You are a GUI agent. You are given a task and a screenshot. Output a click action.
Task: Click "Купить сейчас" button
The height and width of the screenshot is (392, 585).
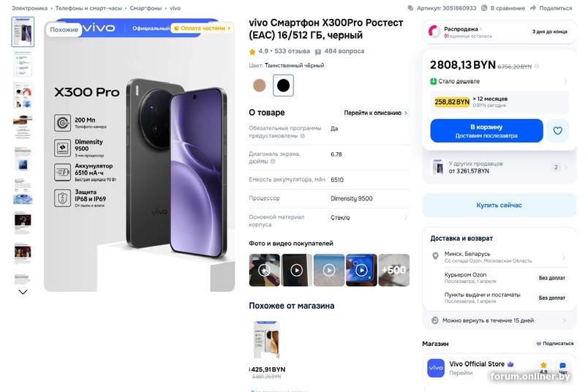pos(499,206)
